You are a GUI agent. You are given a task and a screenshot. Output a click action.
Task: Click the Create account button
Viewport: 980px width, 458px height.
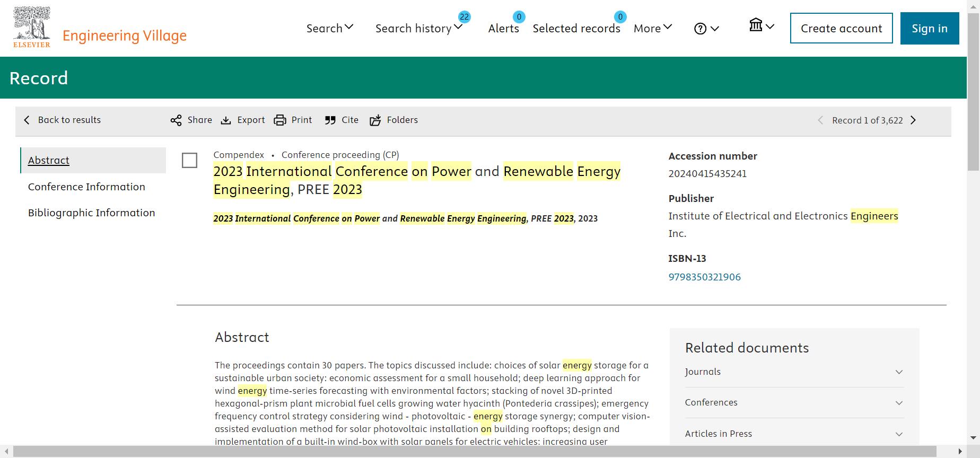coord(842,28)
